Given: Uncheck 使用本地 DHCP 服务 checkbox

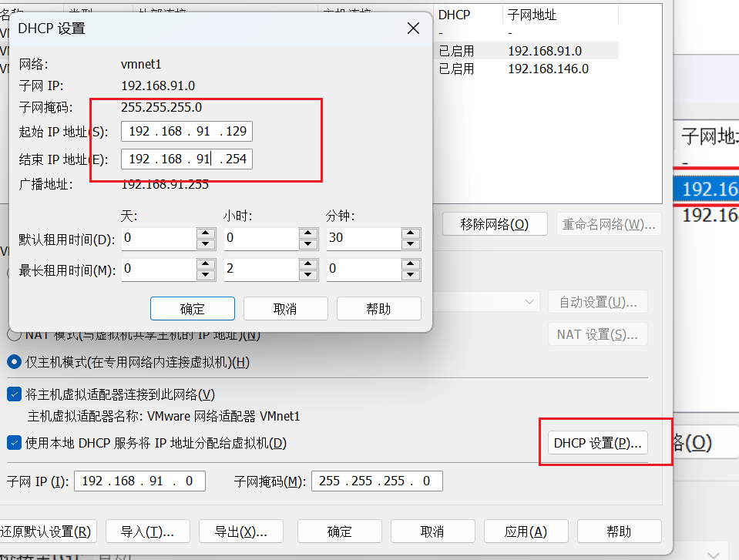Looking at the screenshot, I should 14,443.
